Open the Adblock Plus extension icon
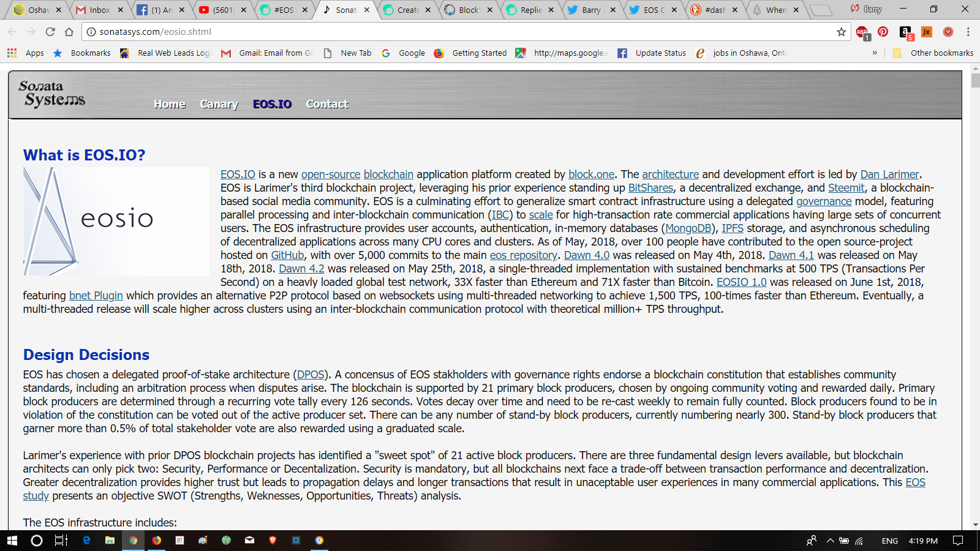Viewport: 980px width, 551px height. pyautogui.click(x=862, y=32)
